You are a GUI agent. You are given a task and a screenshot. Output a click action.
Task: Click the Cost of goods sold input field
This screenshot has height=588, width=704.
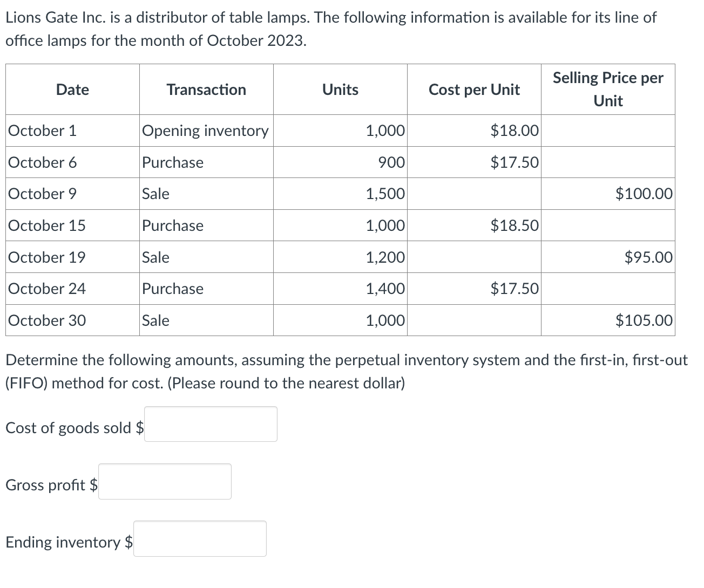211,424
